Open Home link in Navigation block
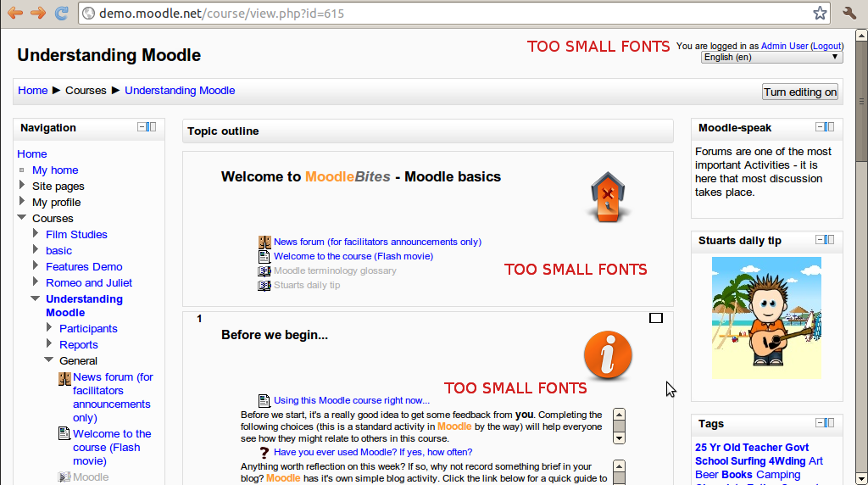Image resolution: width=868 pixels, height=485 pixels. tap(32, 154)
